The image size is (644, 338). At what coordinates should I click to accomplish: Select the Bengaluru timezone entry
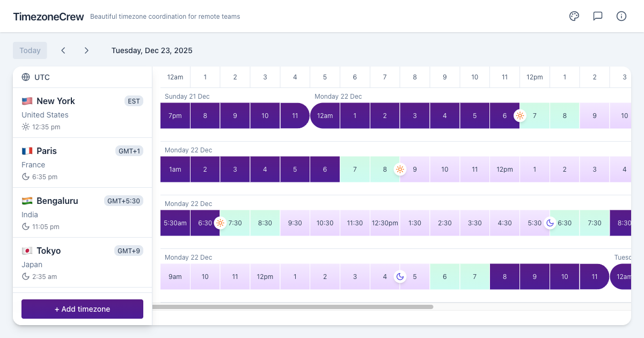pos(82,212)
